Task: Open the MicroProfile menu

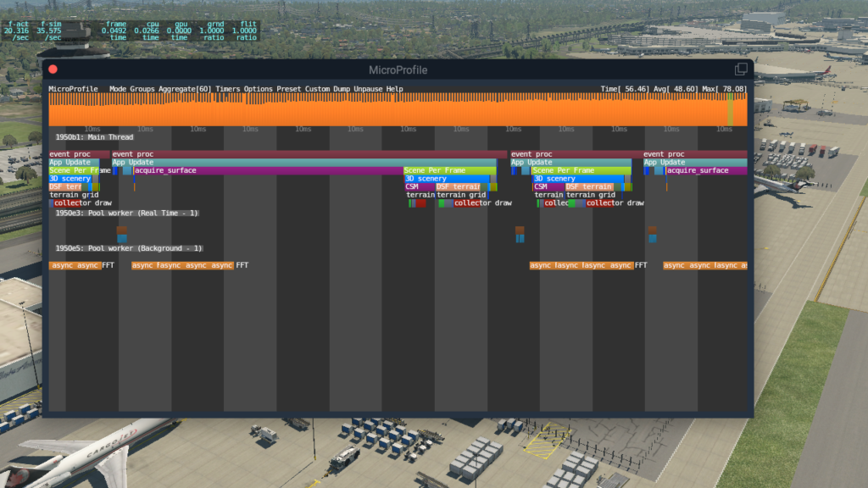Action: tap(72, 88)
